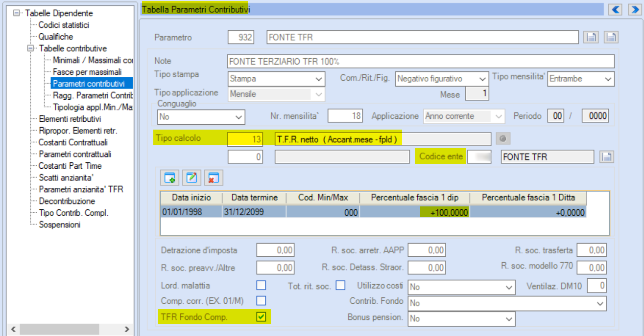Open the Tipo applicazione dropdown
Viewport: 644px width, 336px height.
pos(319,94)
